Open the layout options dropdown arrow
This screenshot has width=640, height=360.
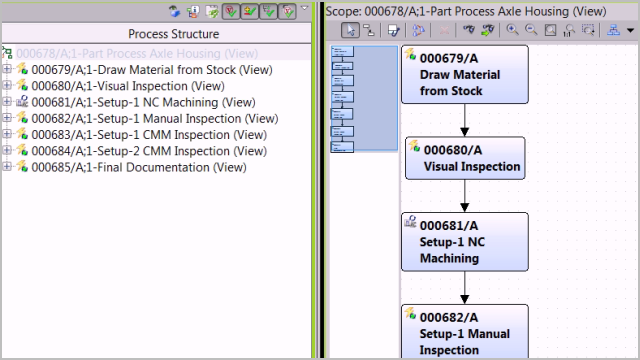630,30
